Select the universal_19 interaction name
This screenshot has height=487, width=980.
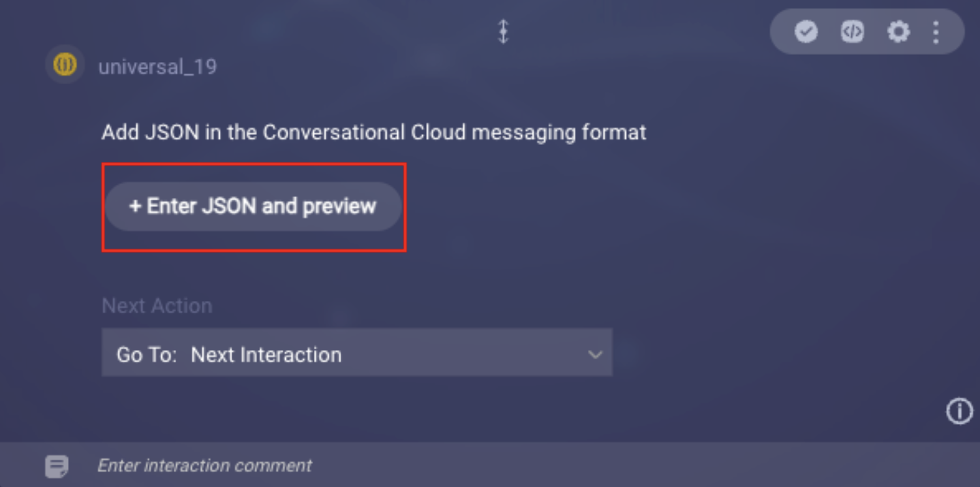[x=158, y=67]
